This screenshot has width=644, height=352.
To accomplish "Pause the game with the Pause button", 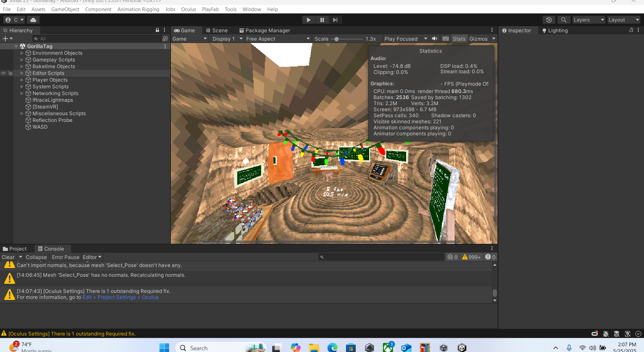I will point(322,20).
